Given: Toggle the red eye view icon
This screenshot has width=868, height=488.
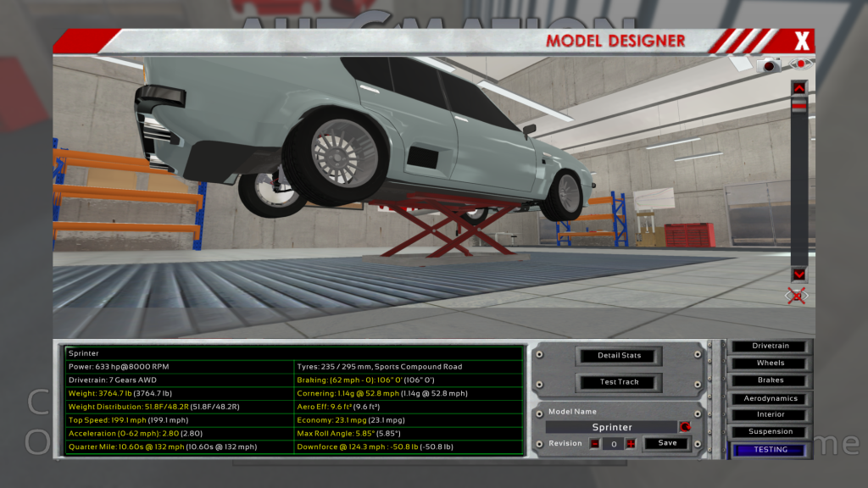Looking at the screenshot, I should tap(800, 64).
